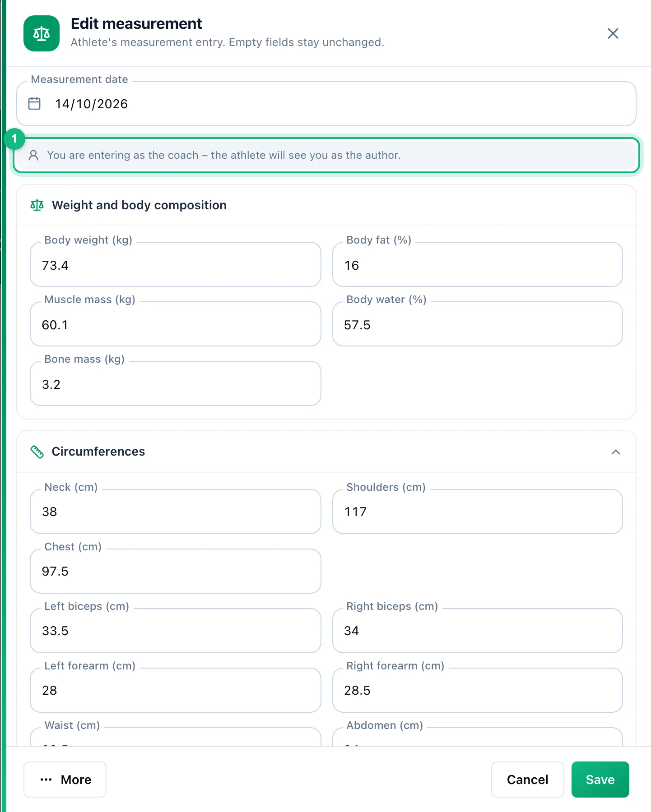Edit the Shoulders (cm) value
Viewport: 651px width, 812px height.
[477, 512]
